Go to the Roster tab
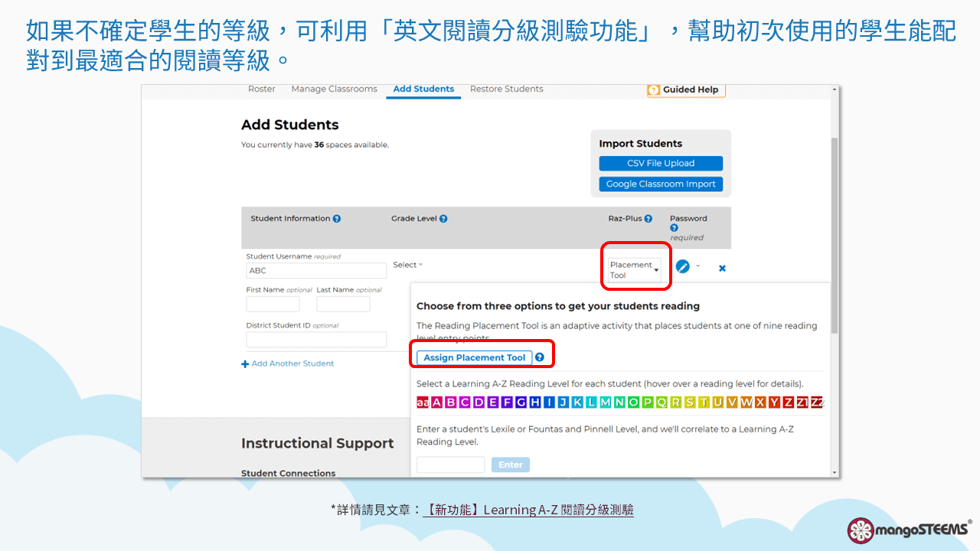The width and height of the screenshot is (980, 551). (x=262, y=90)
